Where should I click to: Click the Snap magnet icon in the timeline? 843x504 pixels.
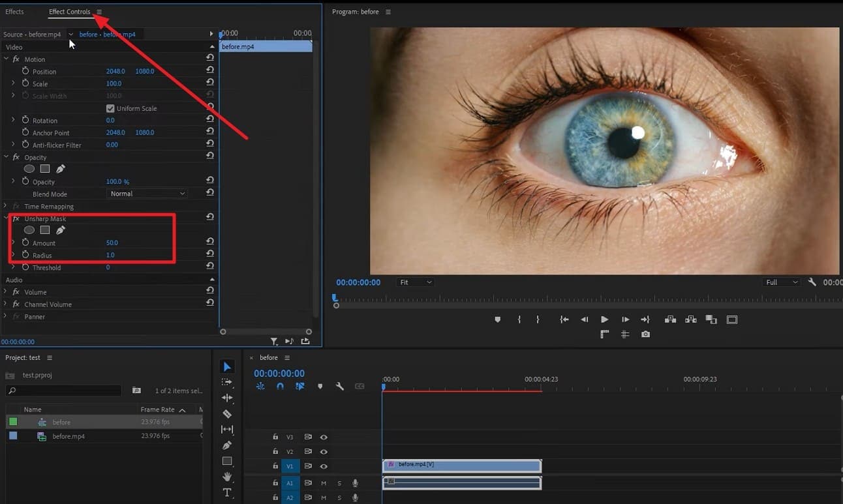pos(281,386)
